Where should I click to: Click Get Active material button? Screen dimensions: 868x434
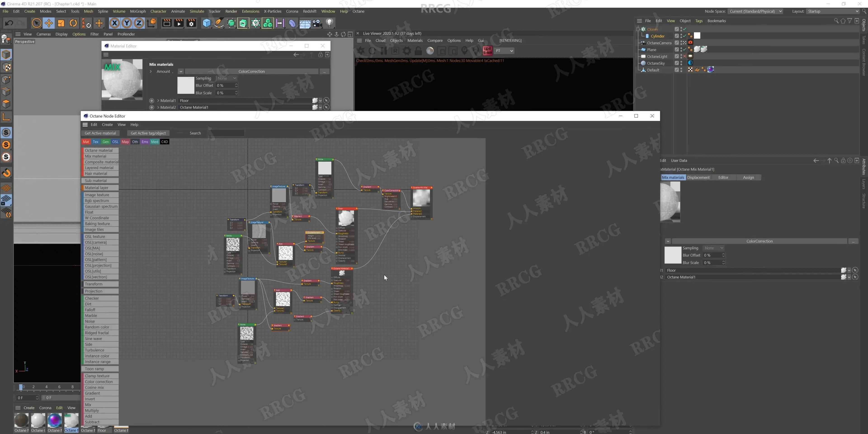pyautogui.click(x=100, y=133)
